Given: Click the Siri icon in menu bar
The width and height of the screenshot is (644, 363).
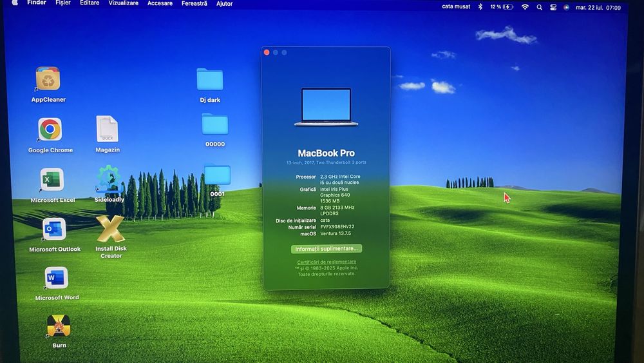Looking at the screenshot, I should (x=566, y=7).
